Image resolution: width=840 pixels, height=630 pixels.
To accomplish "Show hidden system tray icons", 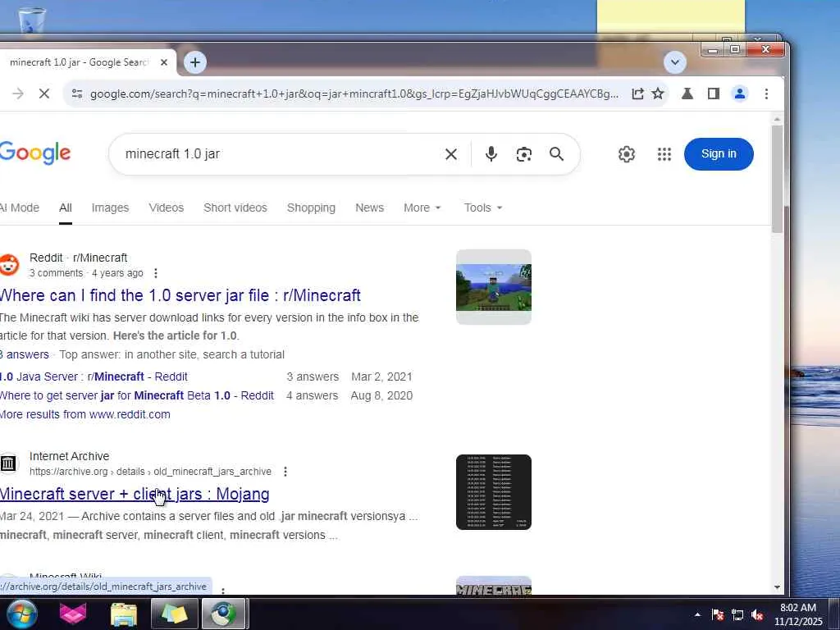I will click(x=697, y=614).
